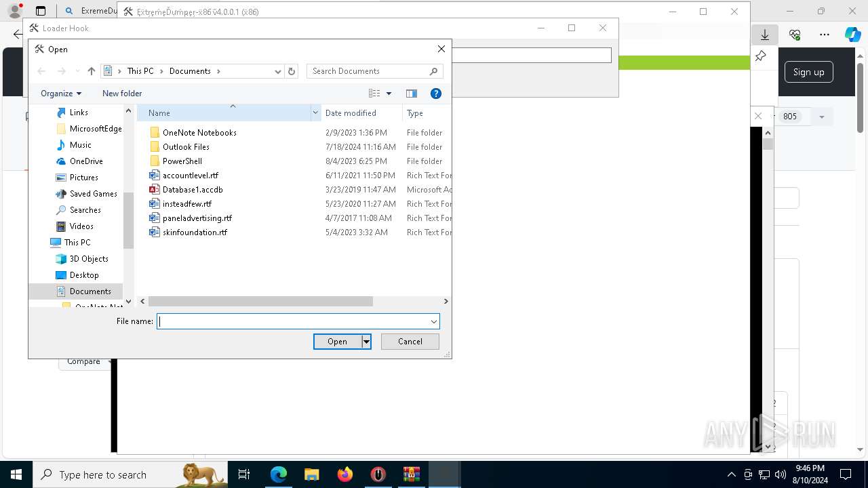Open the Copilot icon in Edge

[x=852, y=35]
